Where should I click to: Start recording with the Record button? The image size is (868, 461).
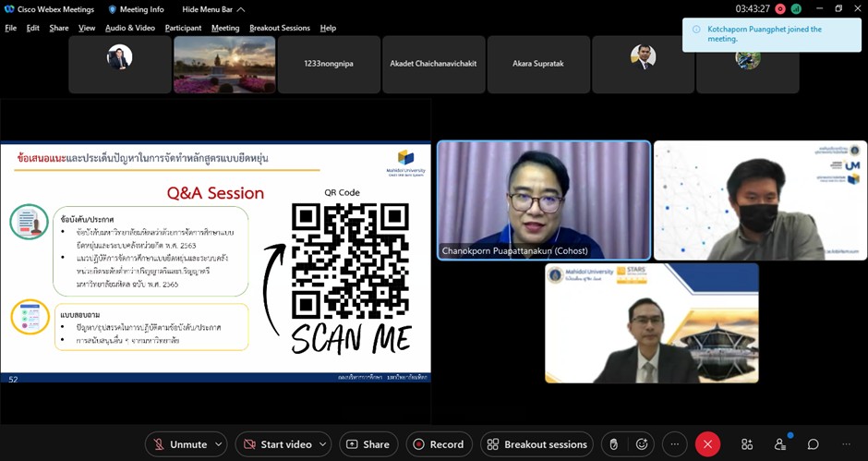[438, 444]
